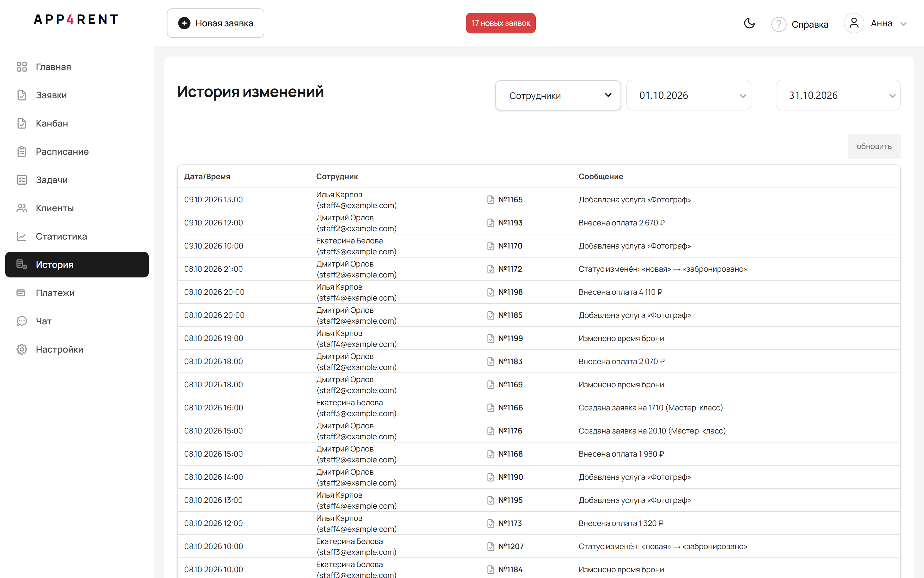Open the Справка help link
The height and width of the screenshot is (578, 924).
pyautogui.click(x=810, y=24)
